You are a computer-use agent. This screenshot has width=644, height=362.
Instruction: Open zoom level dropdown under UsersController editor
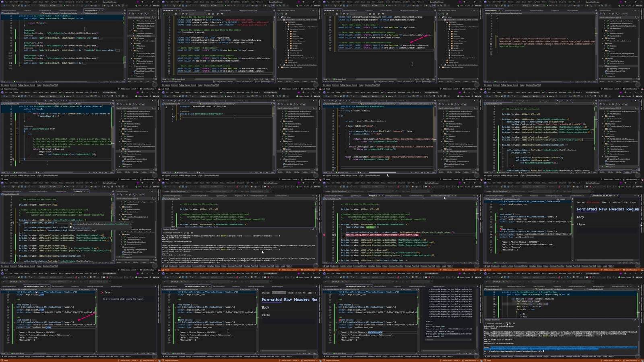point(5,82)
